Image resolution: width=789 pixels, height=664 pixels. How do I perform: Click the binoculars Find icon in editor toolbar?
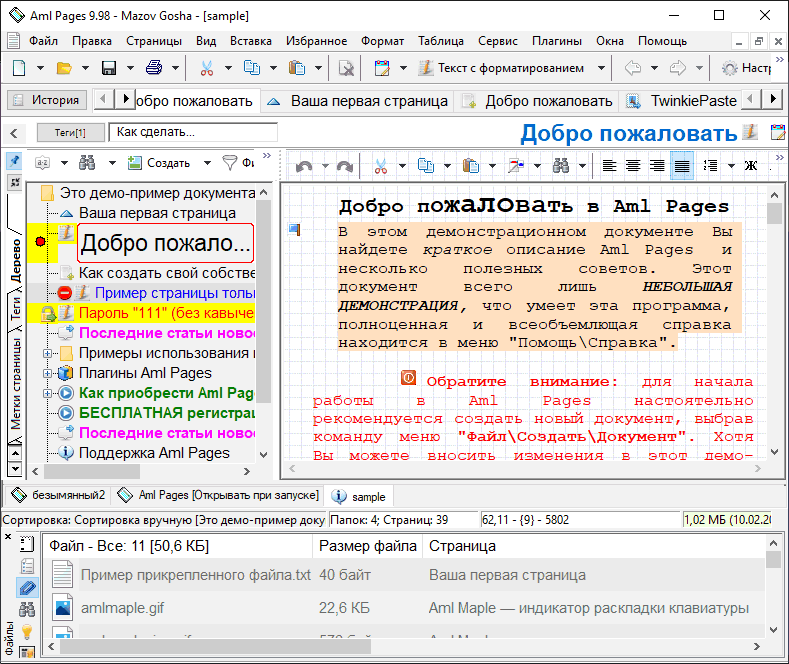click(x=561, y=165)
